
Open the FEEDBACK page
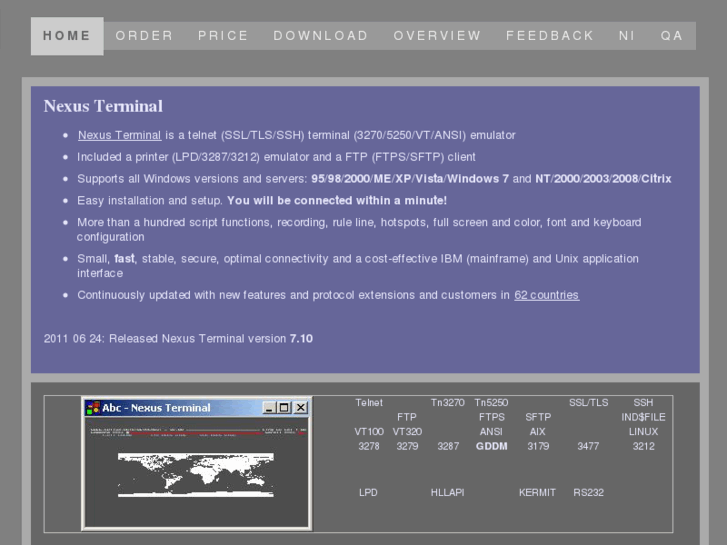(550, 36)
